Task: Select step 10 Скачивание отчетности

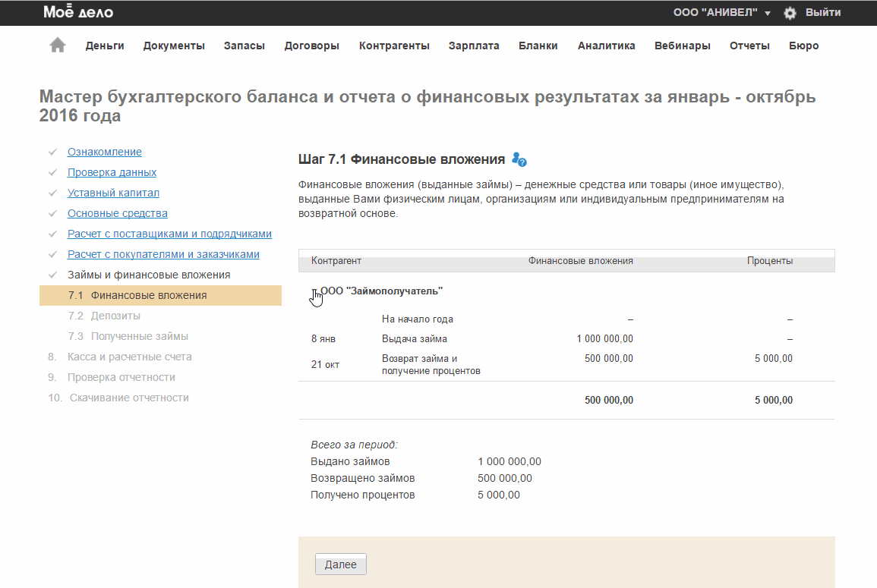Action: pyautogui.click(x=118, y=398)
